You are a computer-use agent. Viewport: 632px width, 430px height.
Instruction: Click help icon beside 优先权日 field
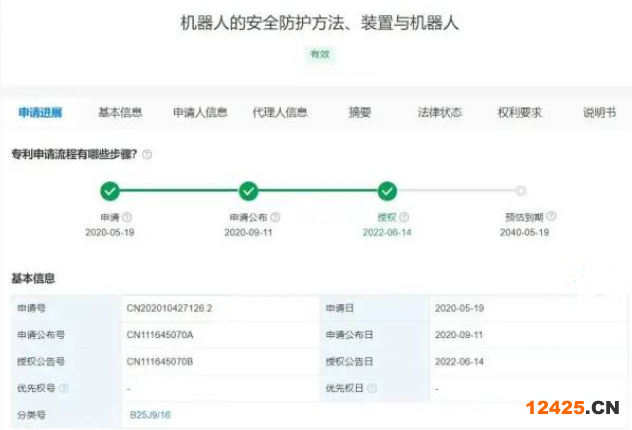(372, 388)
